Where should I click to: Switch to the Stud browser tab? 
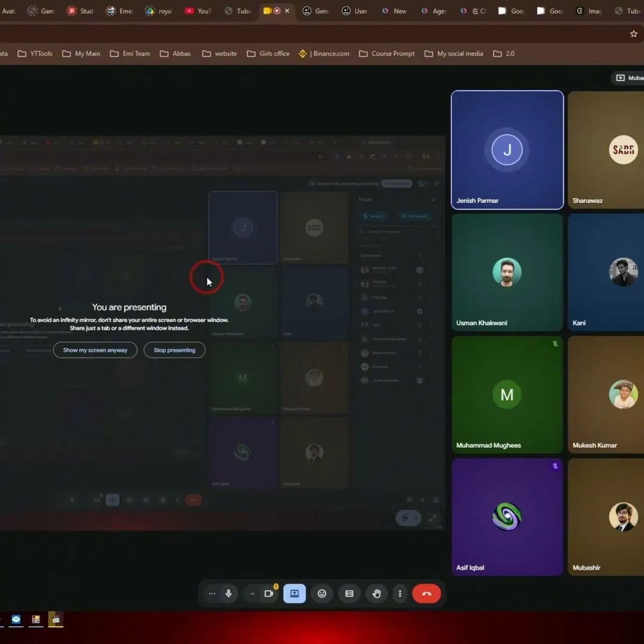(x=80, y=11)
